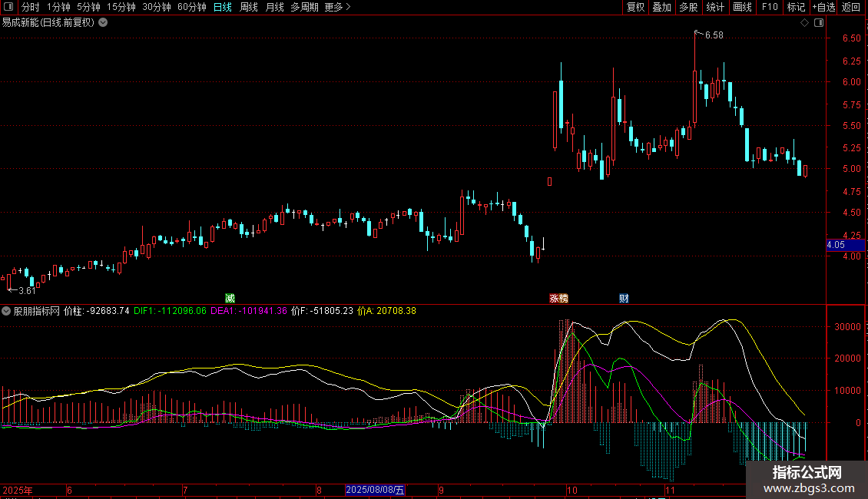Open the 标记 marking tool
This screenshot has width=868, height=499.
[x=796, y=7]
